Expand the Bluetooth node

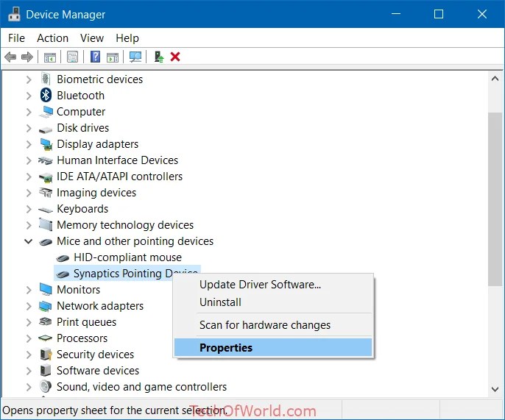[x=29, y=96]
